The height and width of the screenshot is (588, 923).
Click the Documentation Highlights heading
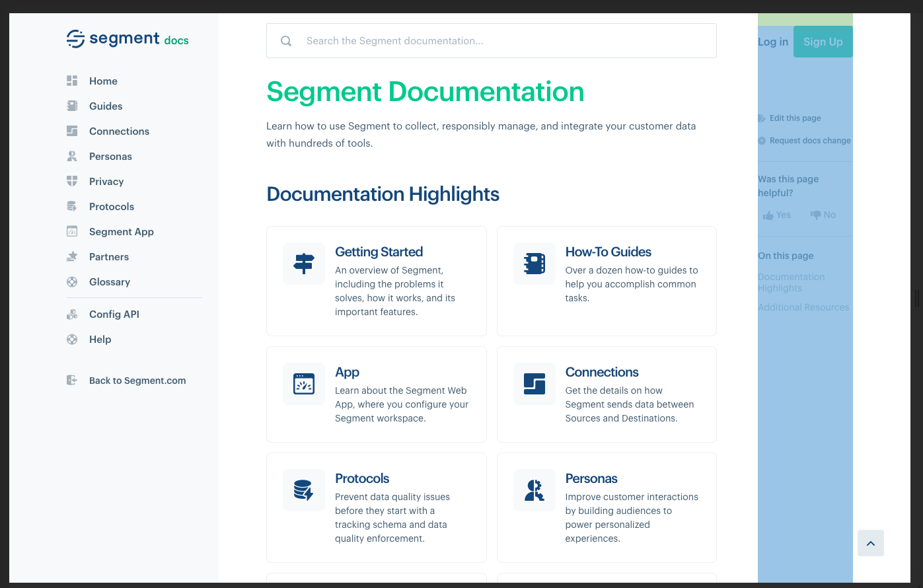coord(383,194)
